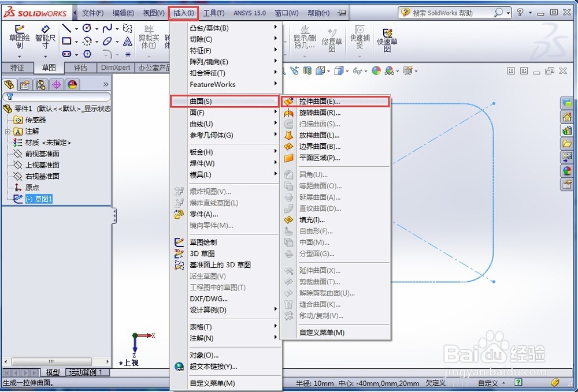Select 前视基准面 in feature tree

click(x=42, y=154)
